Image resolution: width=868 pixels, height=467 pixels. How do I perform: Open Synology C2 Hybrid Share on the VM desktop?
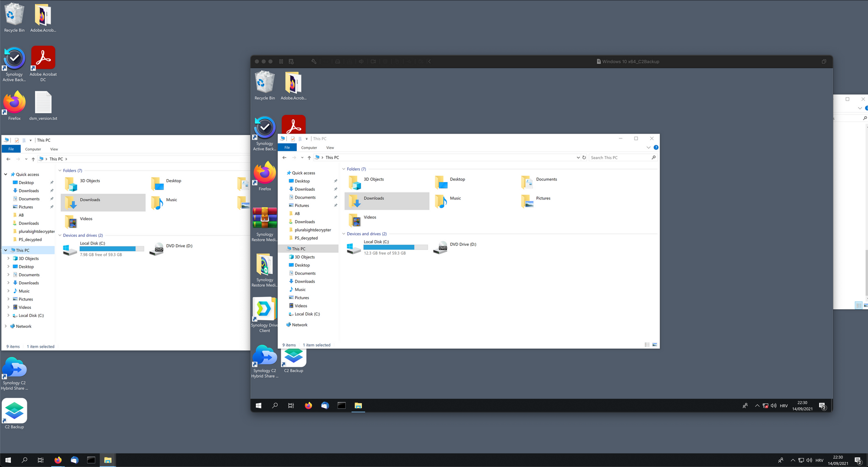coord(265,362)
